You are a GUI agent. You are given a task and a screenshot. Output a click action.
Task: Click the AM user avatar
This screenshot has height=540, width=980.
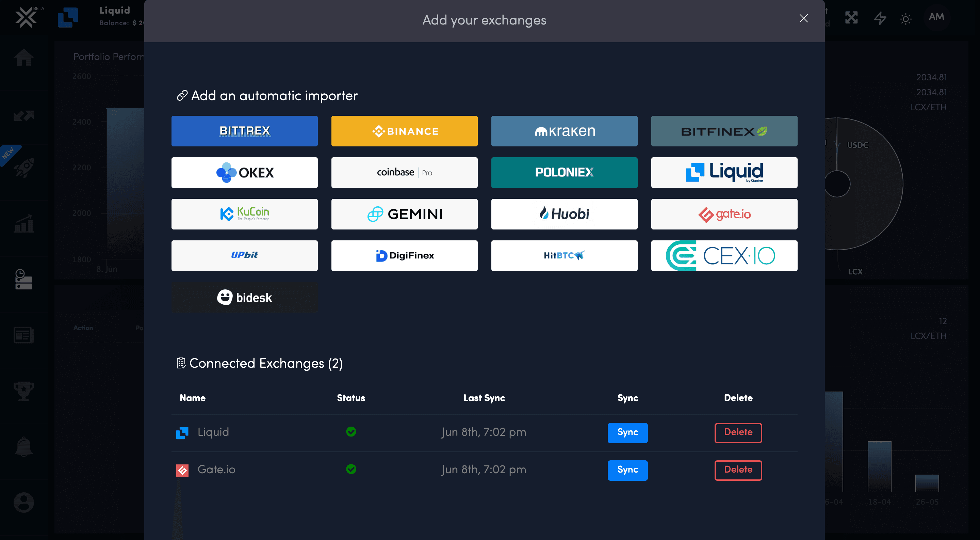tap(936, 17)
